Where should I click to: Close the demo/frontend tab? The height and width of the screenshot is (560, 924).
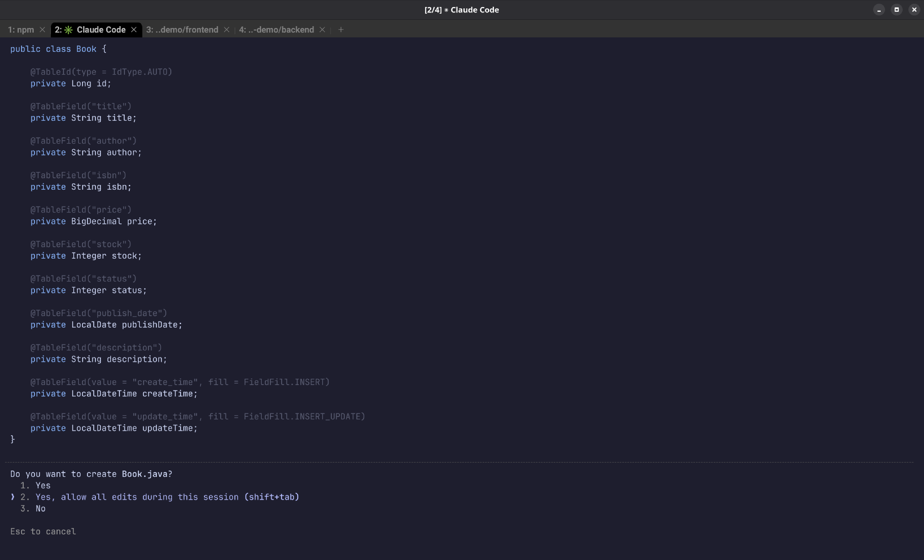[226, 30]
